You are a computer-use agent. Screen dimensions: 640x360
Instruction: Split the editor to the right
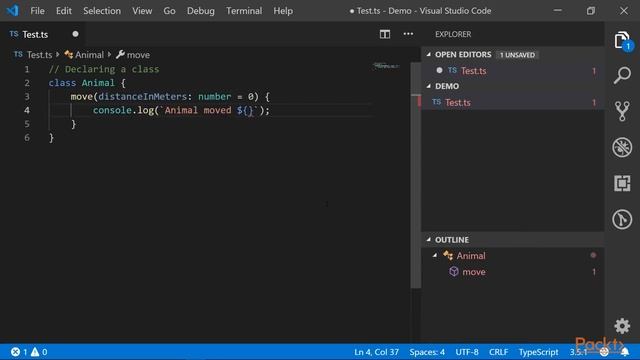click(x=384, y=34)
